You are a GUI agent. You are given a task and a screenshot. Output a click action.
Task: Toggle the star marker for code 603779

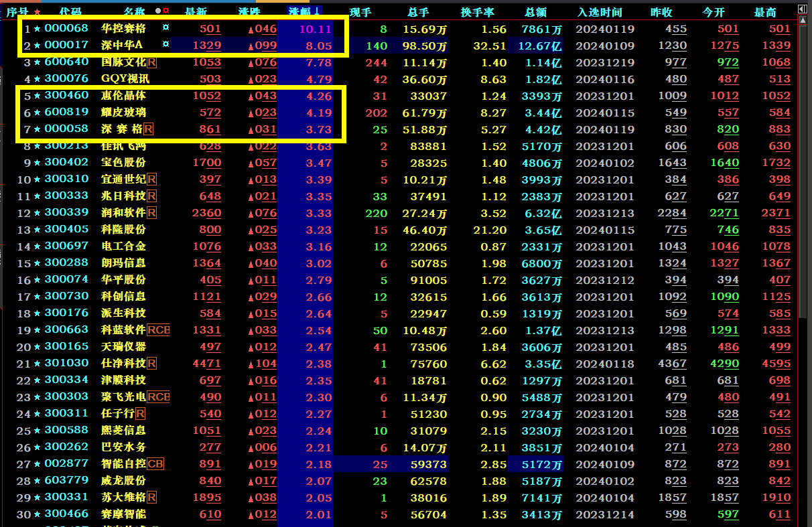coord(37,481)
